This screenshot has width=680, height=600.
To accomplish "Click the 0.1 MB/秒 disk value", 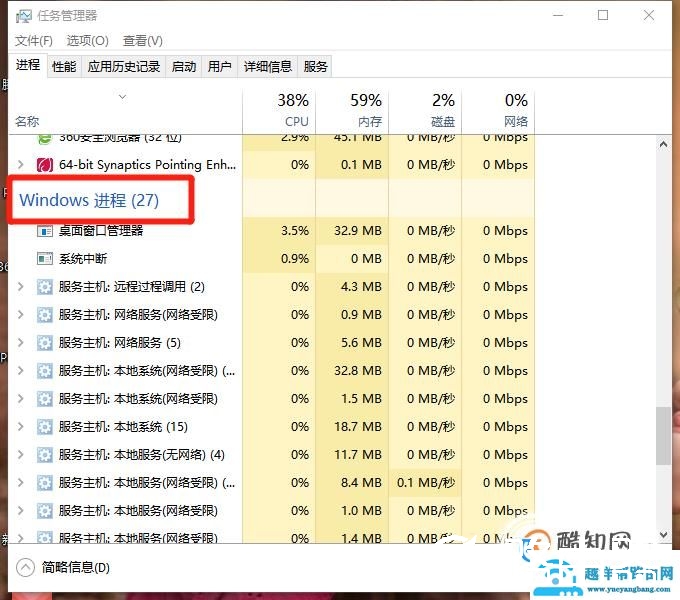I will [426, 483].
